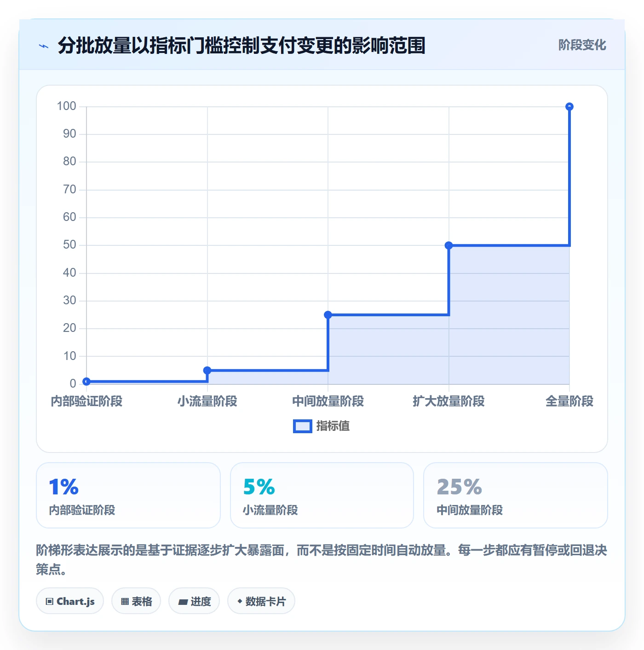The height and width of the screenshot is (650, 644).
Task: Click the x-axis label 小流量阶段
Action: pyautogui.click(x=207, y=401)
